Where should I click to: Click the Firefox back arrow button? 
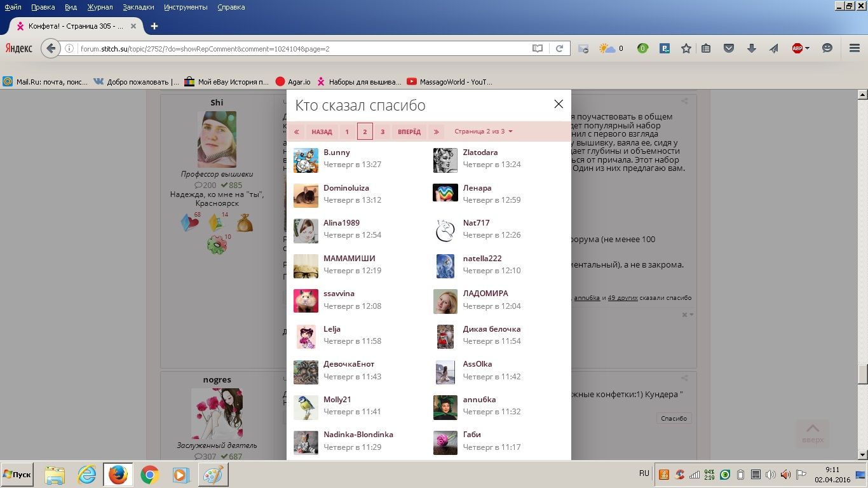tap(51, 48)
